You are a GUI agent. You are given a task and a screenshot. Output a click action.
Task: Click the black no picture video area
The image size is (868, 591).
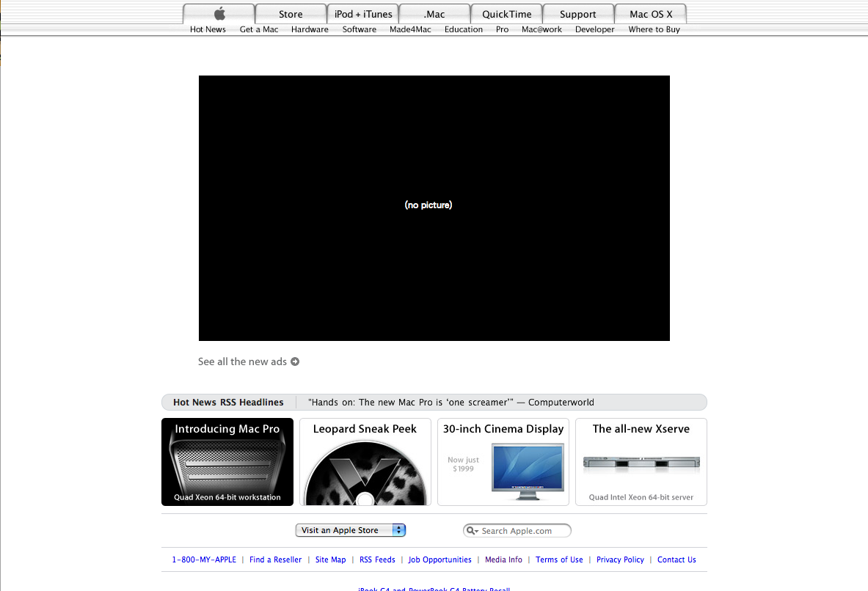coord(434,208)
